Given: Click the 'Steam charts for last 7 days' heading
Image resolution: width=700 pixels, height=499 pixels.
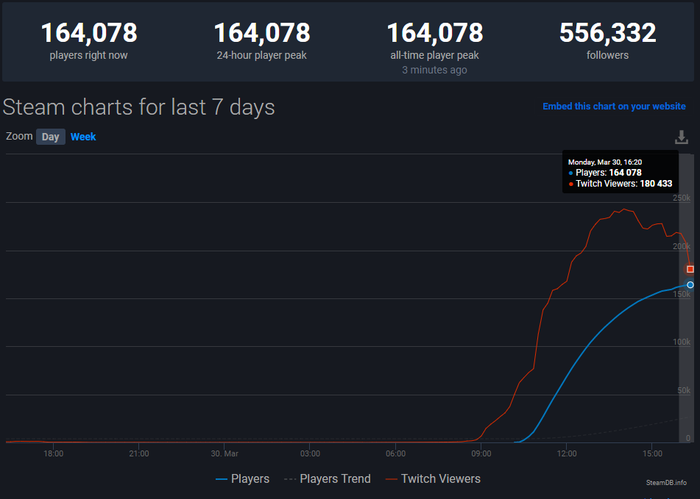Looking at the screenshot, I should tap(139, 107).
